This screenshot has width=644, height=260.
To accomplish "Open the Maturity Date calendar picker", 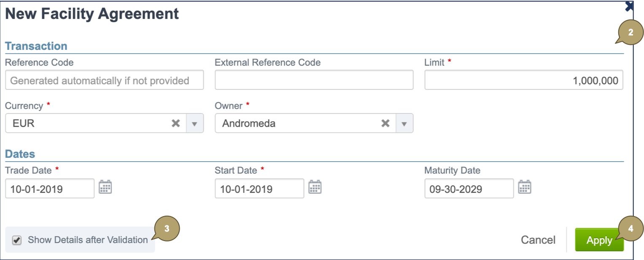I will (524, 187).
